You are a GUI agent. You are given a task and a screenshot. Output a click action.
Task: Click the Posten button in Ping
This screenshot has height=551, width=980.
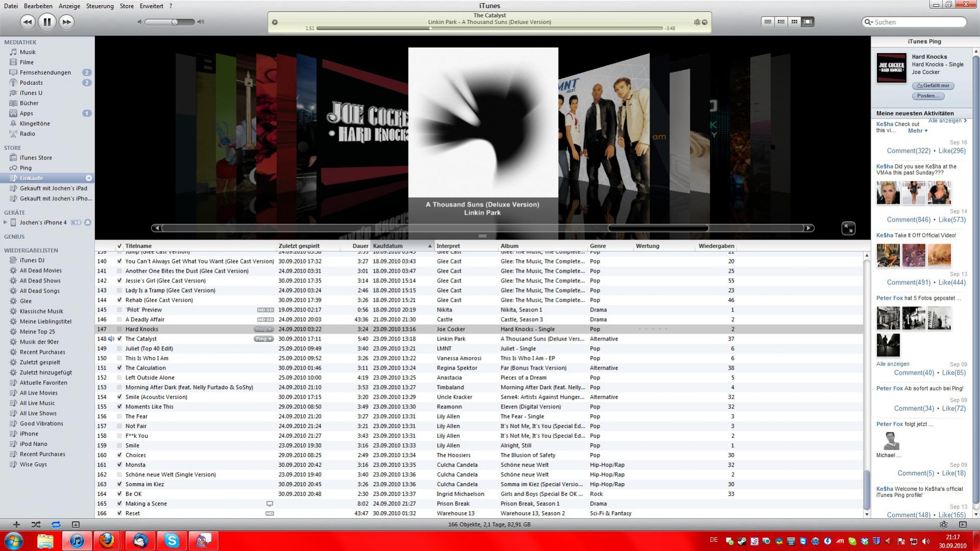point(928,96)
